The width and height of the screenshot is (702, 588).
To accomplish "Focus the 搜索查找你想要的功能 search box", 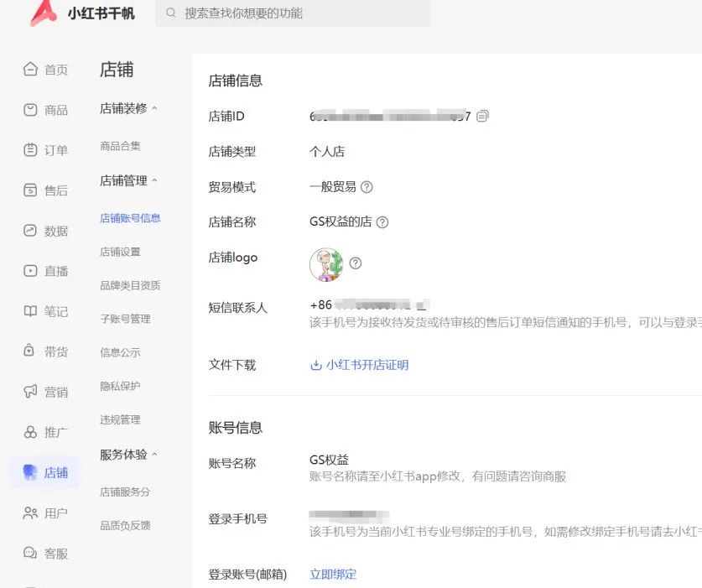I will pos(294,13).
